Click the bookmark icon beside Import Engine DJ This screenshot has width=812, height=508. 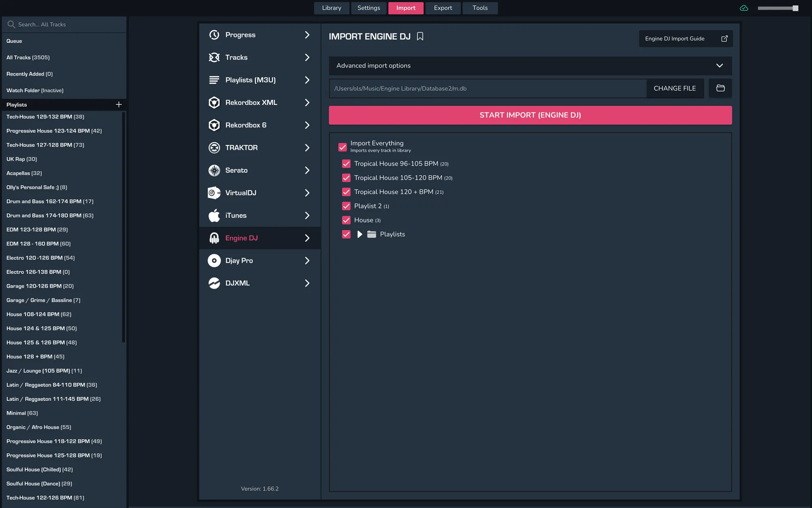pos(420,37)
